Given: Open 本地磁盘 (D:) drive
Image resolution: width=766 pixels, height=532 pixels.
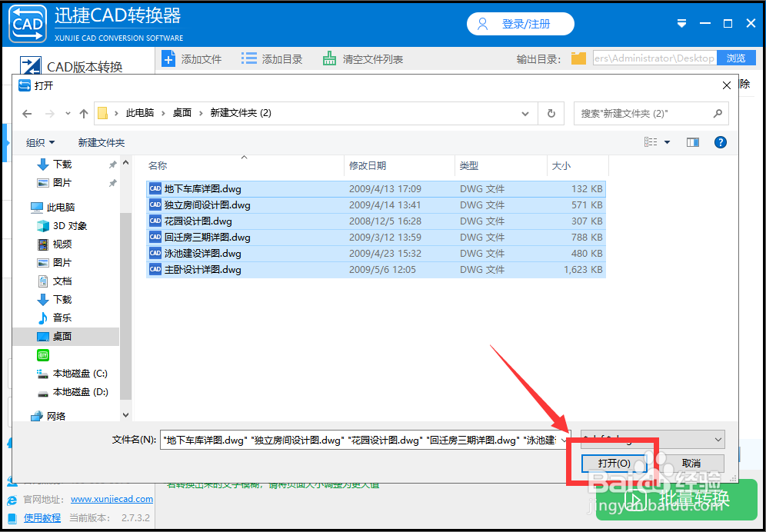Looking at the screenshot, I should point(72,392).
